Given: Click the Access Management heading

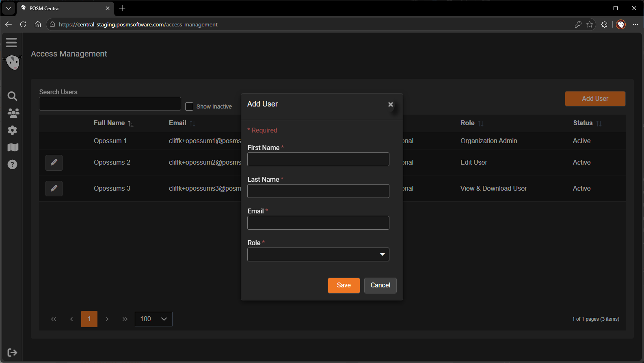Looking at the screenshot, I should click(69, 54).
